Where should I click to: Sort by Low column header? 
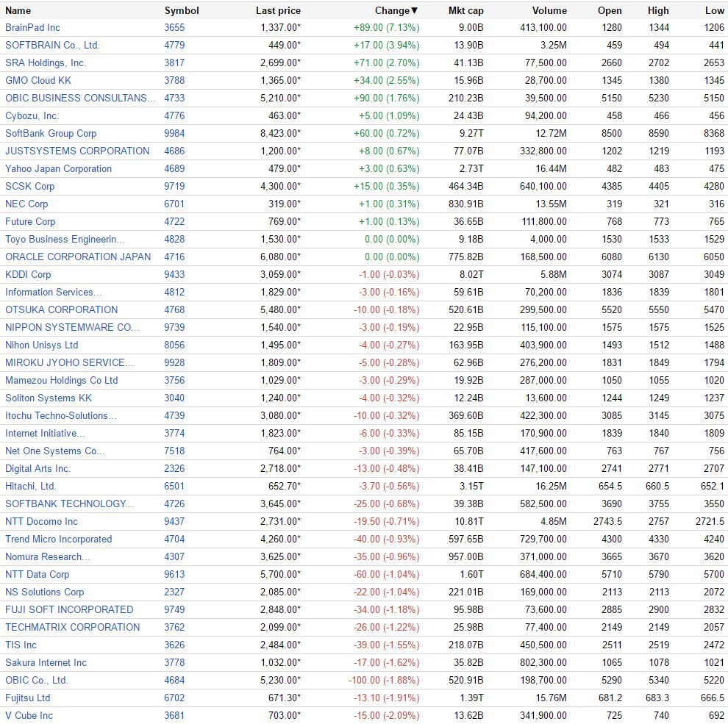pyautogui.click(x=715, y=10)
